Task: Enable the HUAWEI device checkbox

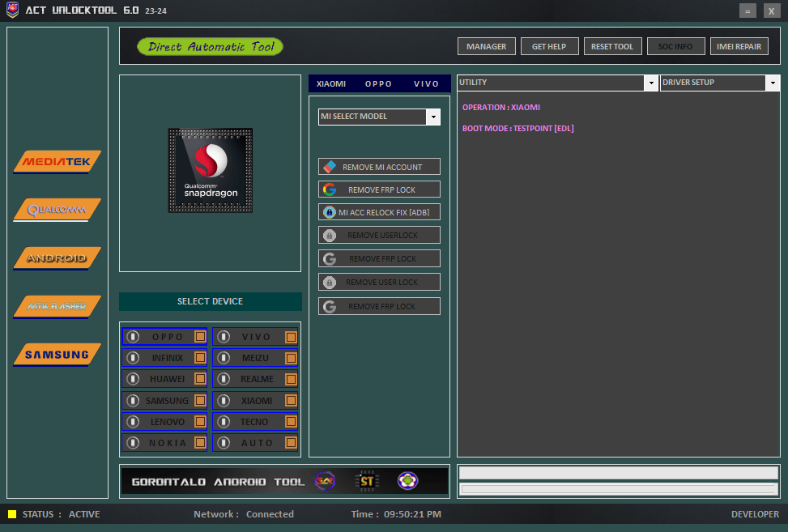Action: 200,379
